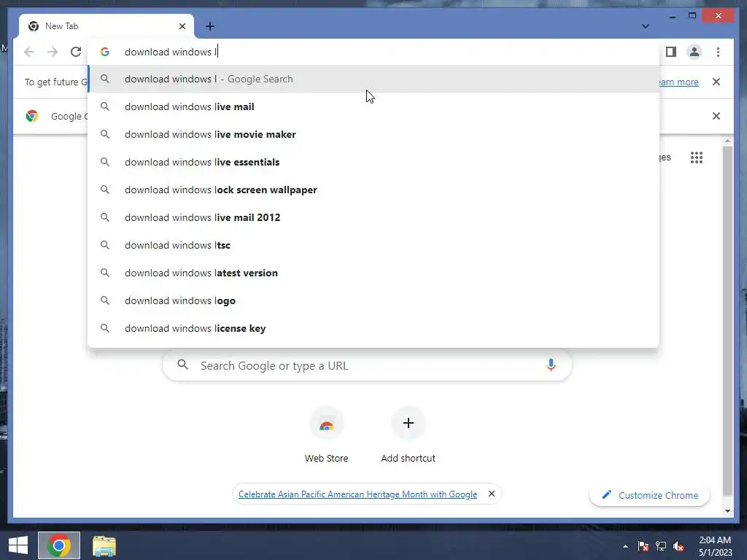This screenshot has height=560, width=747.
Task: Open the Web Store shortcut
Action: pyautogui.click(x=326, y=435)
